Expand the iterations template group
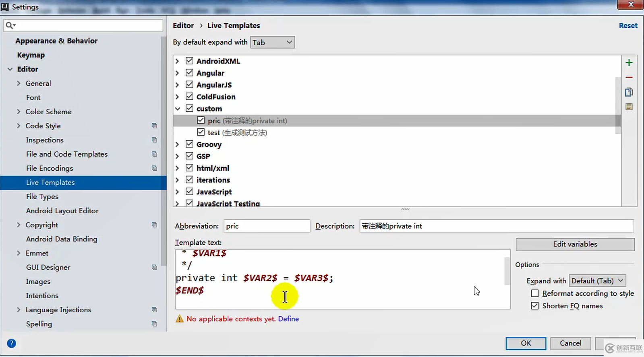The image size is (644, 357). point(177,180)
